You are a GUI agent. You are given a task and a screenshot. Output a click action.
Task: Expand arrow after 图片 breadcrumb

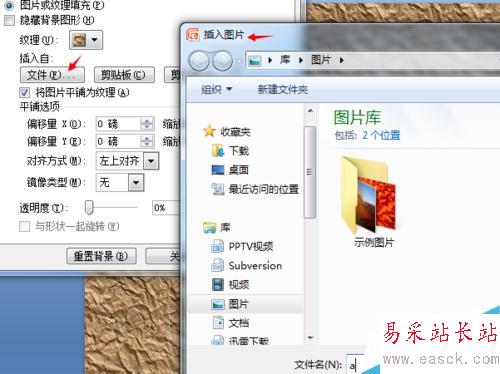click(x=341, y=60)
